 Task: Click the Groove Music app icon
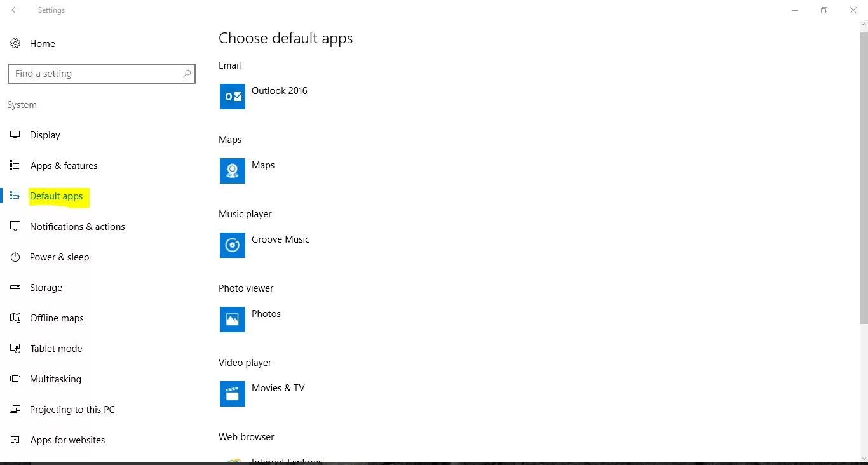(x=233, y=245)
